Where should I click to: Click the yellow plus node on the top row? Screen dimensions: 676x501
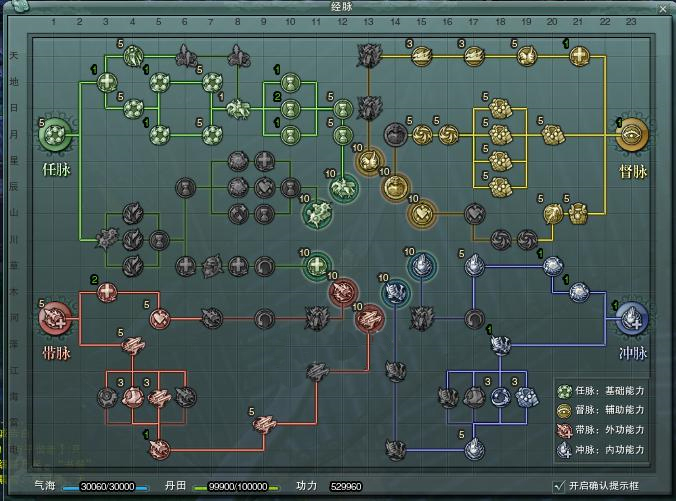[x=580, y=57]
